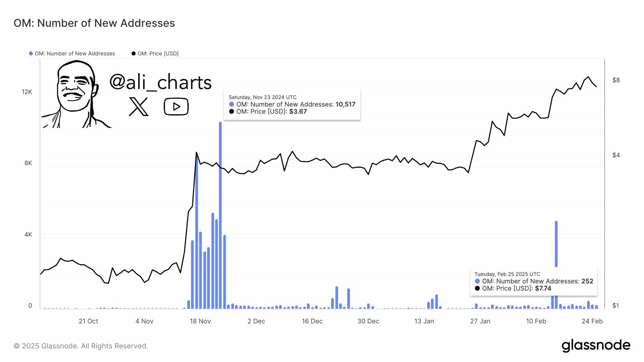Image resolution: width=644 pixels, height=362 pixels.
Task: Click the 10,517 value in the tooltip
Action: (x=345, y=104)
